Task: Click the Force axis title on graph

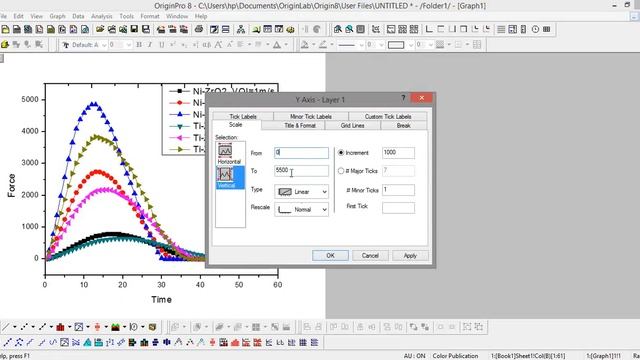Action: tap(11, 185)
